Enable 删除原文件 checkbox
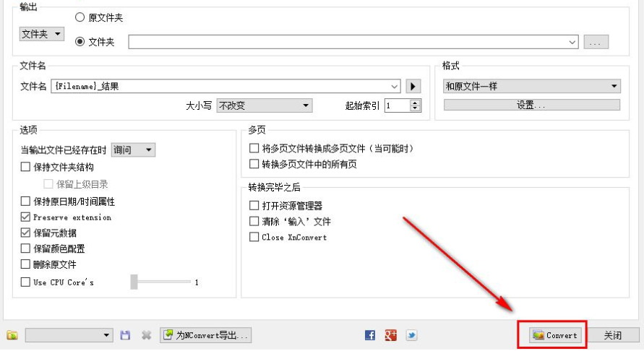This screenshot has width=644, height=351. [25, 264]
